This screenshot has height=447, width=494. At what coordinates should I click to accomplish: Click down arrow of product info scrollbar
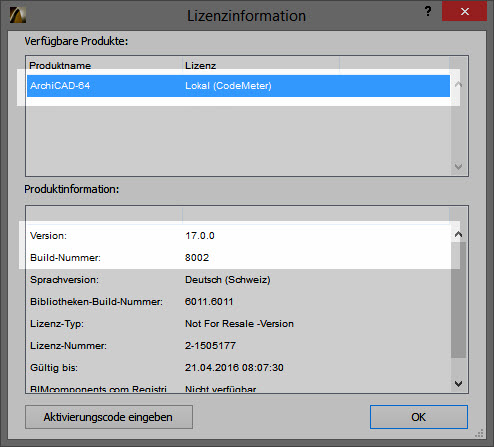458,384
